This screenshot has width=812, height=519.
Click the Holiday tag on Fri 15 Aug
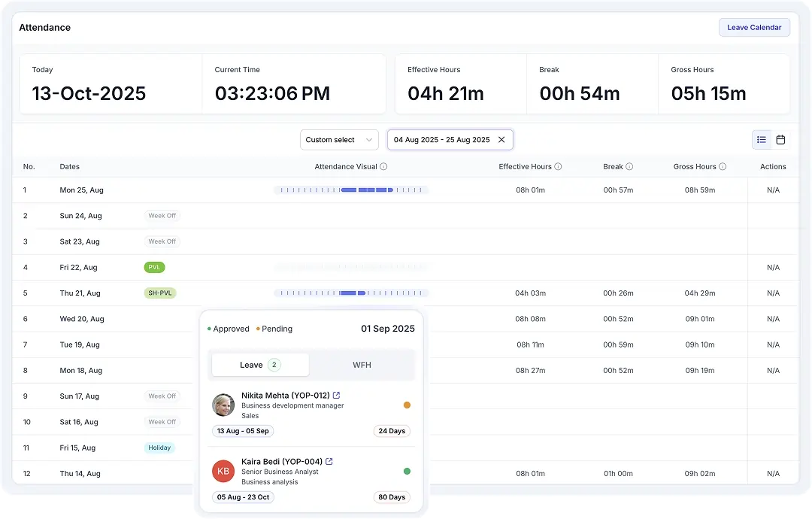pos(159,448)
